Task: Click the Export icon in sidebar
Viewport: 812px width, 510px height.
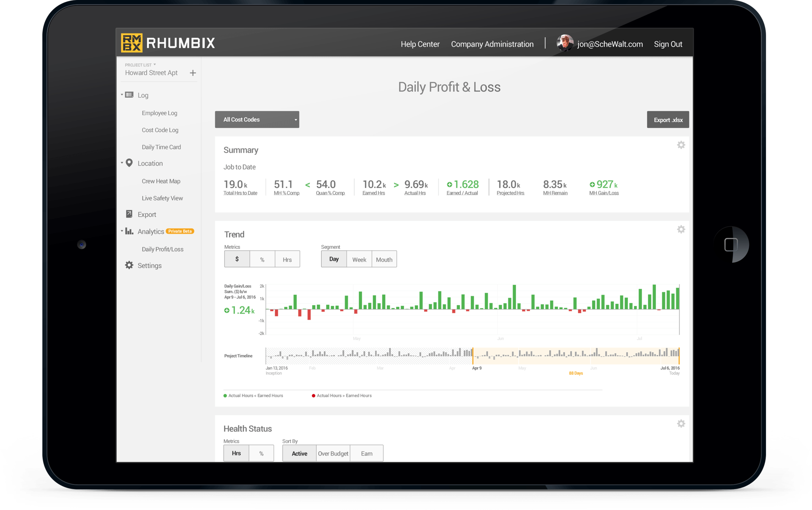Action: (x=129, y=214)
